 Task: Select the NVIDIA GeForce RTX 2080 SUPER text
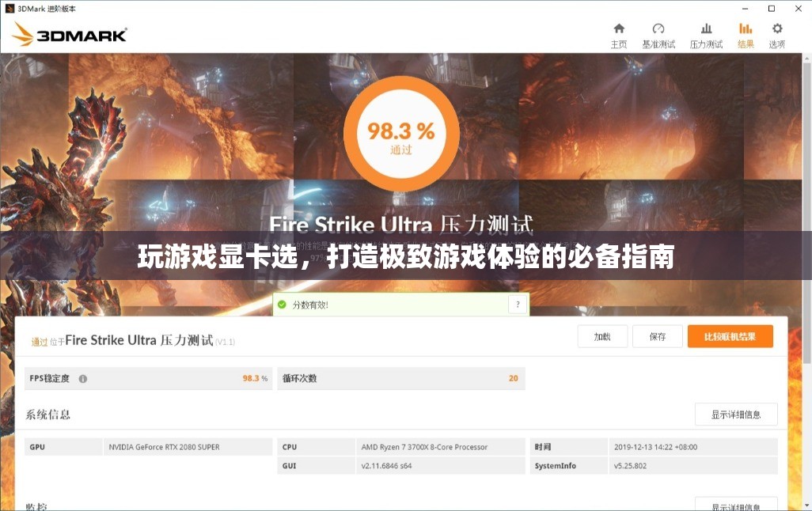point(164,447)
